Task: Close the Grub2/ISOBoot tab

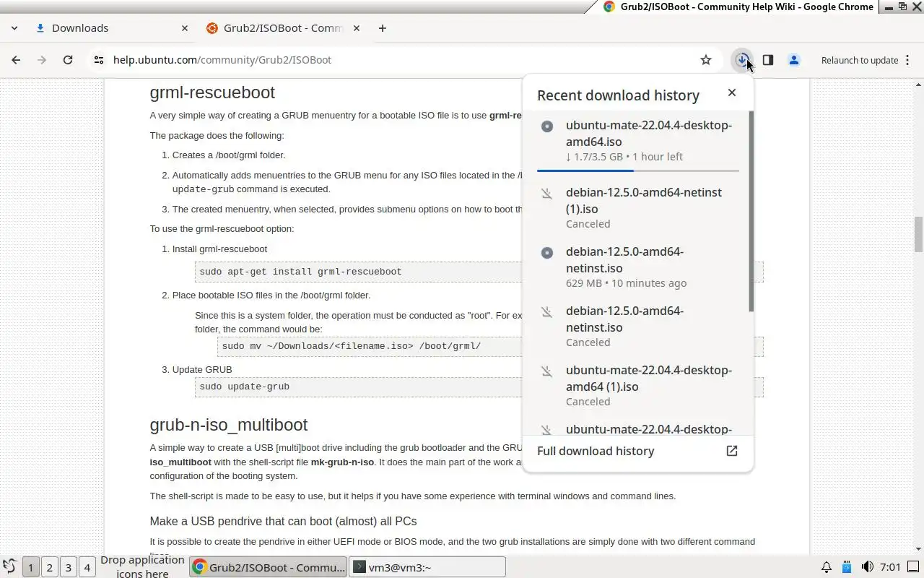Action: 355,28
